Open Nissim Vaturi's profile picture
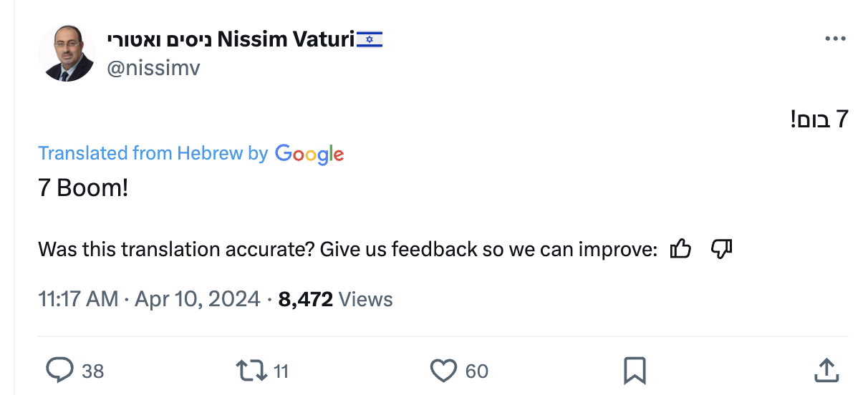 click(x=66, y=52)
